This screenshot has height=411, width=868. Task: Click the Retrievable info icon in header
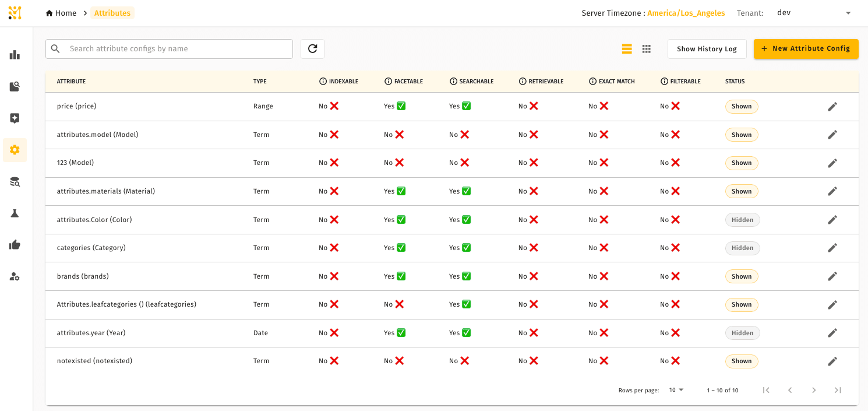(523, 82)
